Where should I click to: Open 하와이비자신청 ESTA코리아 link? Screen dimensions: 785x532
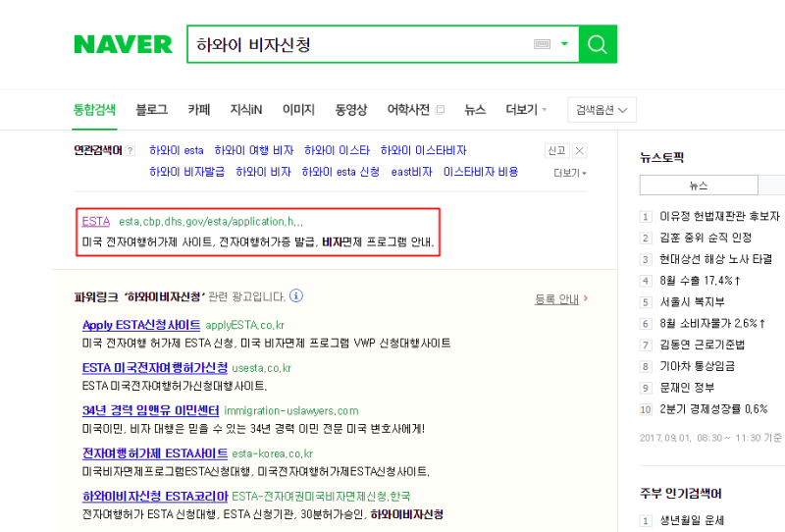[x=155, y=497]
